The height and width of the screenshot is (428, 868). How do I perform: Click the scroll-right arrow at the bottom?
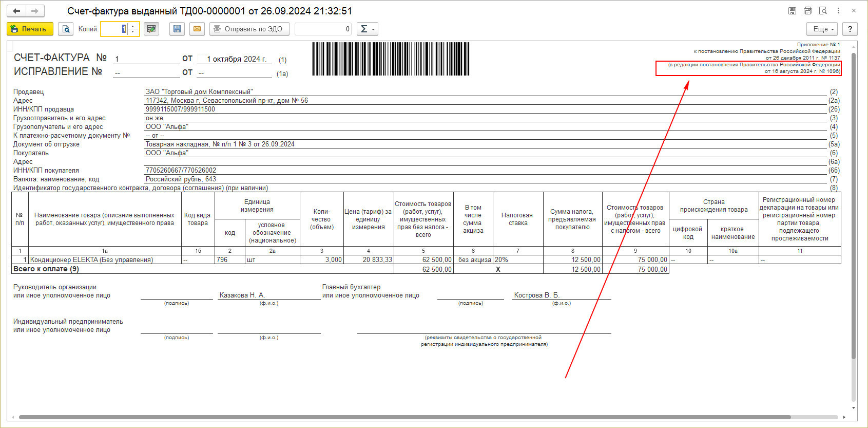(844, 417)
